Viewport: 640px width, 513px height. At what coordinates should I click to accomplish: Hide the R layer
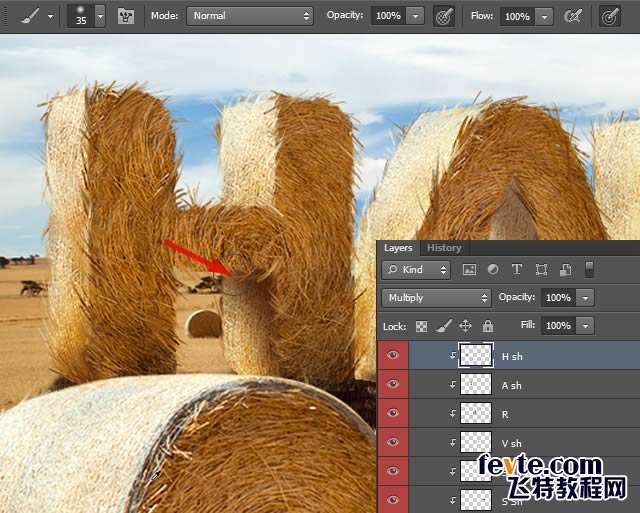(392, 413)
